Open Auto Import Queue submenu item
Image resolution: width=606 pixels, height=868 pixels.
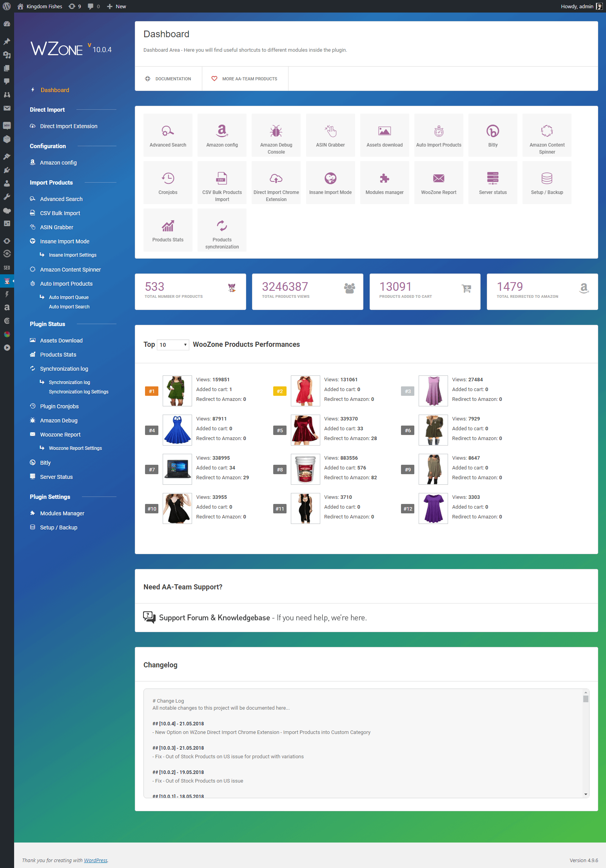tap(69, 297)
